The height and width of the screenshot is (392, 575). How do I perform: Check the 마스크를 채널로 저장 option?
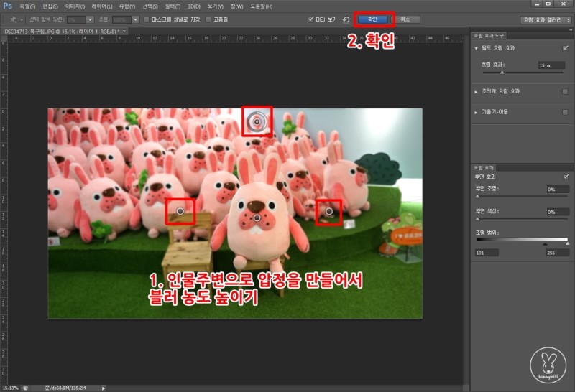(x=146, y=19)
